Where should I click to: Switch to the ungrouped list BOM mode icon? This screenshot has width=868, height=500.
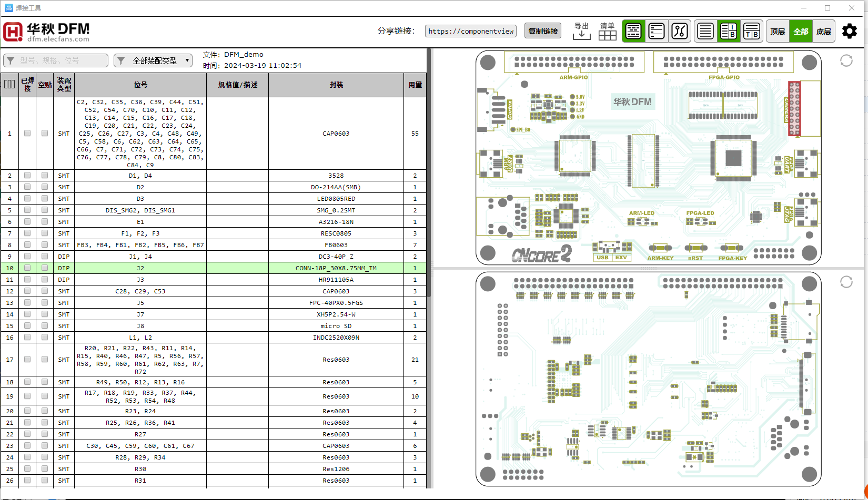click(x=657, y=32)
